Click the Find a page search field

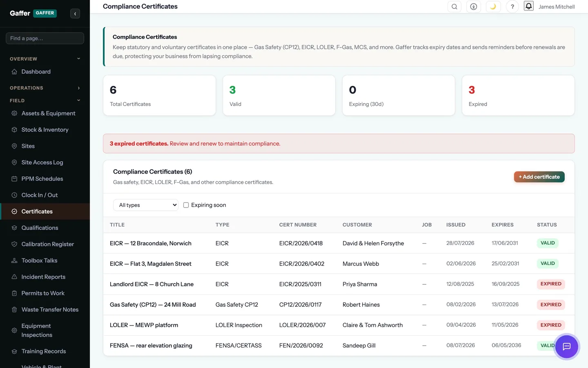coord(45,38)
